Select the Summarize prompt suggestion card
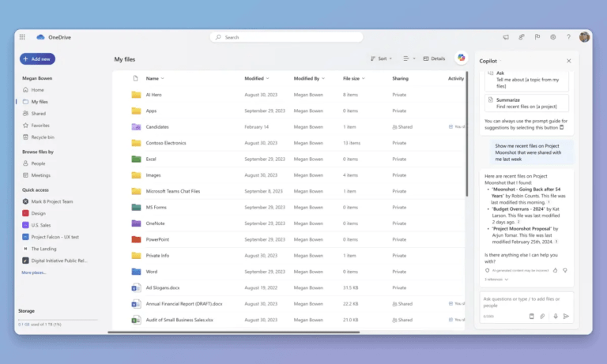 tap(527, 103)
